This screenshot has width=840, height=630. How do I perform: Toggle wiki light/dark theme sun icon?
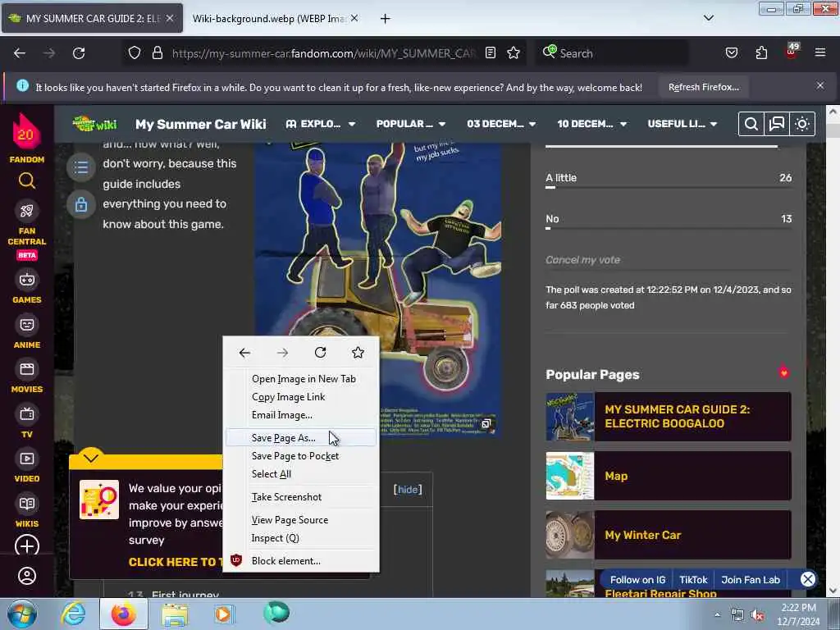point(802,124)
